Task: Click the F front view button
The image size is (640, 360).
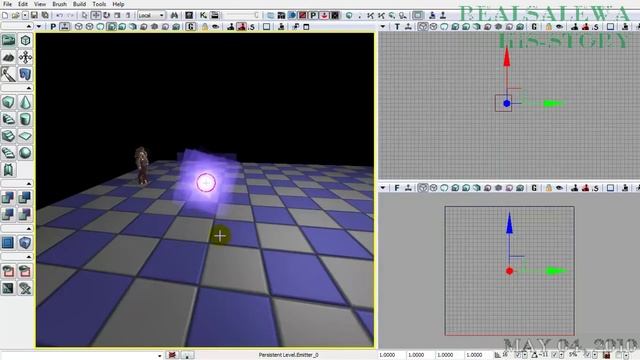Action: tap(397, 188)
